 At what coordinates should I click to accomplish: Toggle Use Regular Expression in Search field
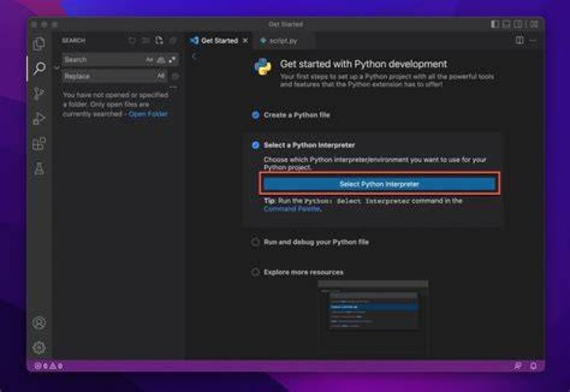click(x=172, y=59)
